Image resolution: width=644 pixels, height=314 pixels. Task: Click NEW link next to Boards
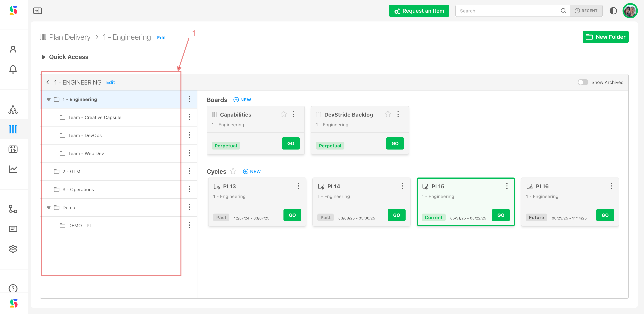click(242, 100)
